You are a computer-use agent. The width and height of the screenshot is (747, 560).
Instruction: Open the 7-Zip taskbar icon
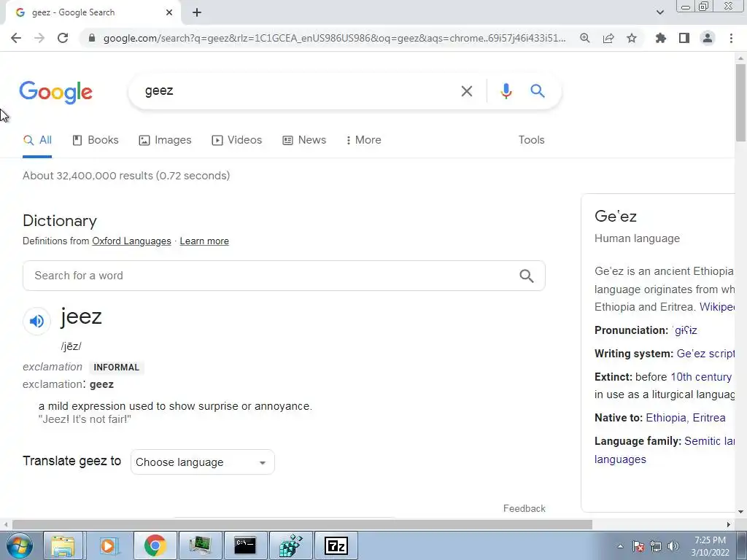[x=336, y=545]
